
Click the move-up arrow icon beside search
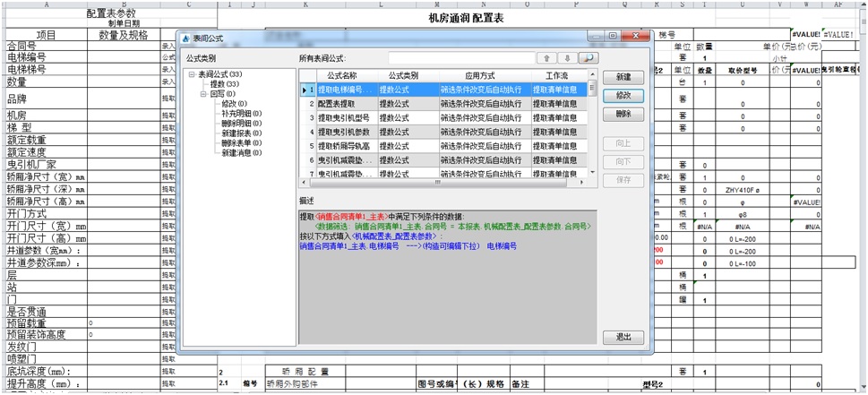pyautogui.click(x=544, y=58)
